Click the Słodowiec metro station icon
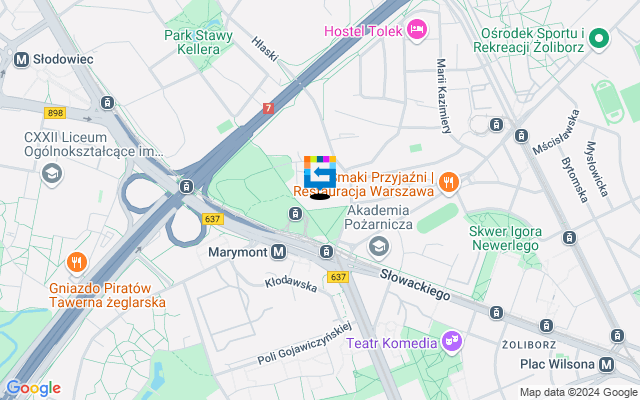 pyautogui.click(x=21, y=60)
